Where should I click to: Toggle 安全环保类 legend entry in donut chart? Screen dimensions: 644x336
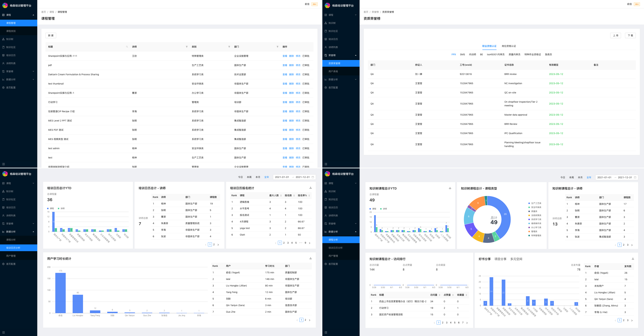pyautogui.click(x=535, y=207)
